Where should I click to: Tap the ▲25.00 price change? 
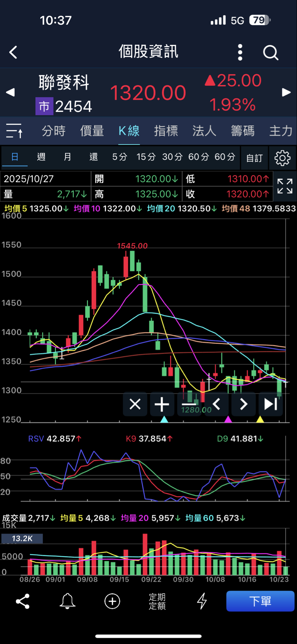click(x=233, y=80)
